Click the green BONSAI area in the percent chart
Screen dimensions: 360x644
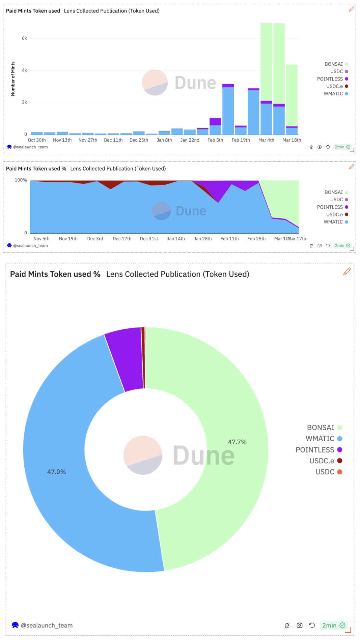[285, 199]
